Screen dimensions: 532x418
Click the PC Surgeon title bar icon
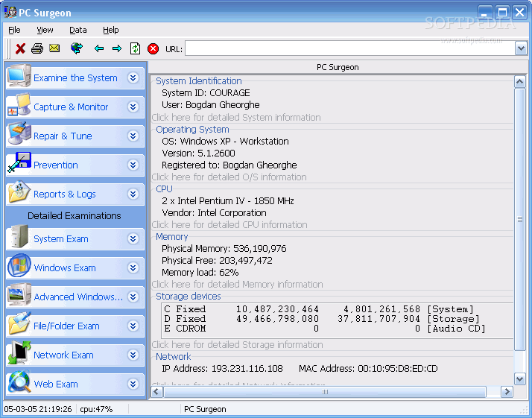pyautogui.click(x=10, y=12)
